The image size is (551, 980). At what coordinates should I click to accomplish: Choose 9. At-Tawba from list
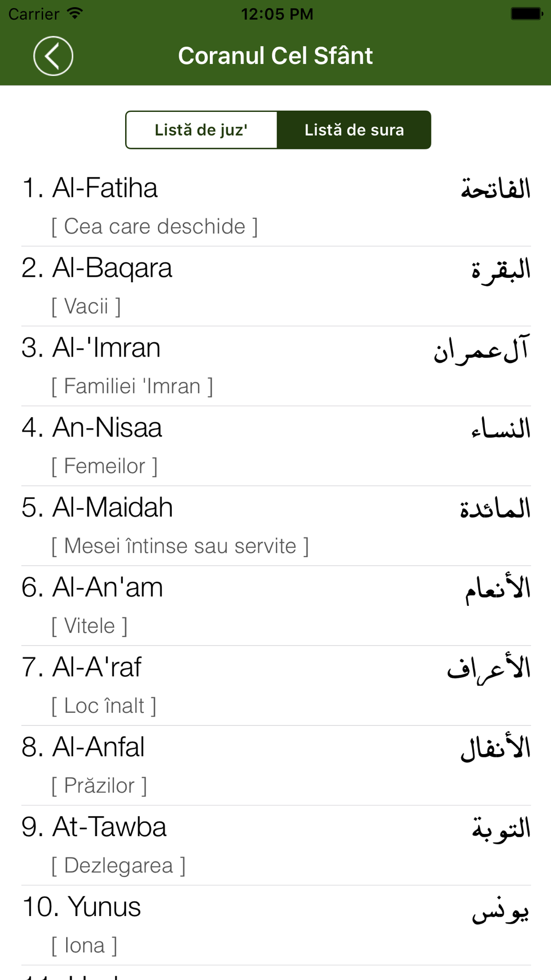[275, 846]
